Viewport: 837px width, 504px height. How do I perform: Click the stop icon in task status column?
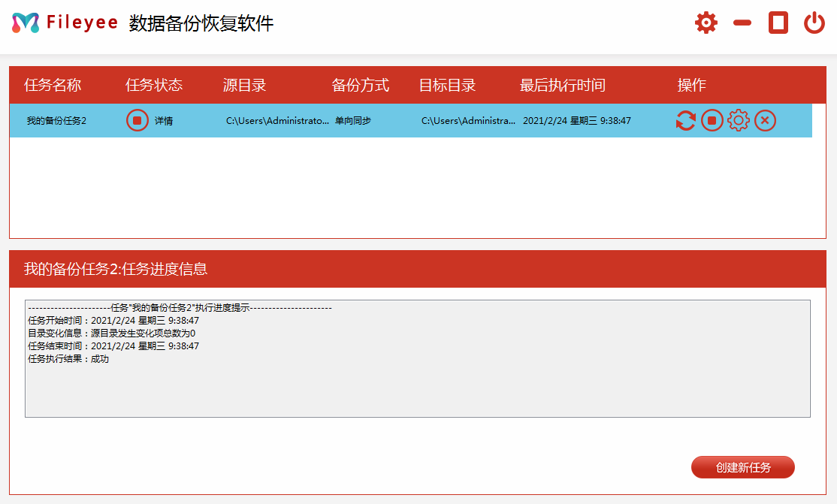point(137,120)
